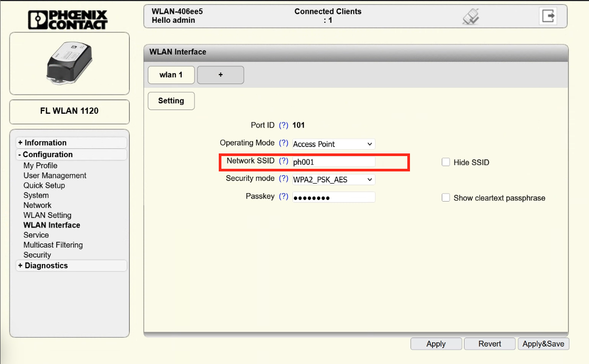Open the Security mode dropdown

tap(333, 179)
